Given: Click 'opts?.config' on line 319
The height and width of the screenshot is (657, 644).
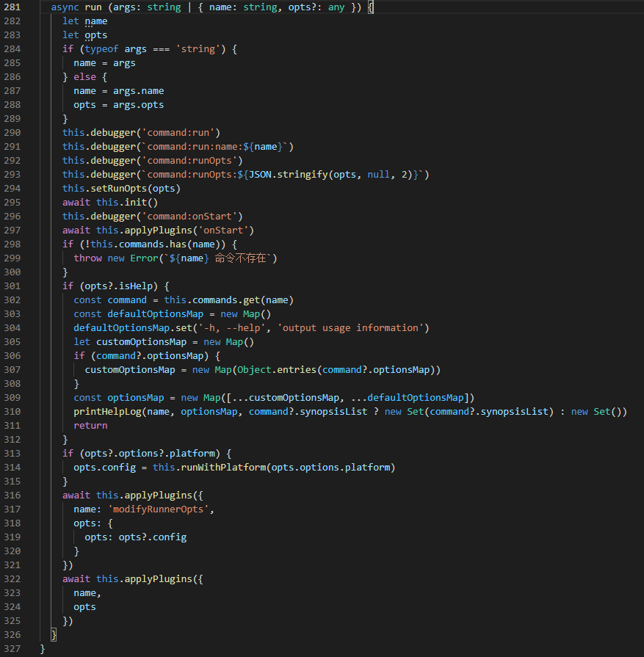Looking at the screenshot, I should click(x=153, y=537).
